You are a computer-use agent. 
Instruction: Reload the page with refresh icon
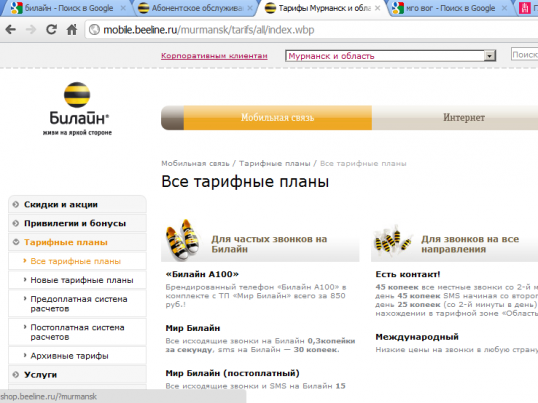click(x=51, y=29)
